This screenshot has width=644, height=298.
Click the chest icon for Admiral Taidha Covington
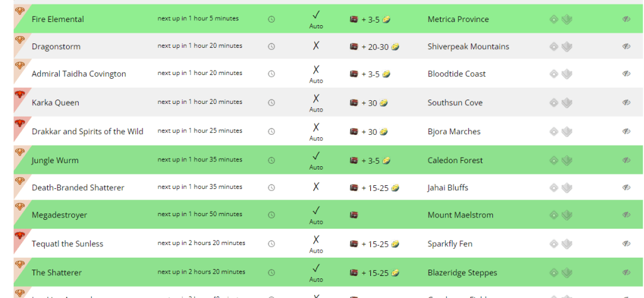pyautogui.click(x=354, y=74)
